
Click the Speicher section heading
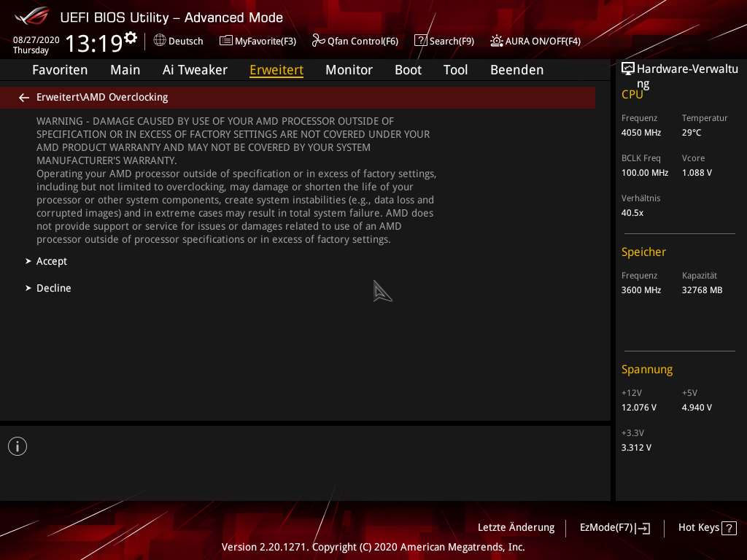(643, 252)
